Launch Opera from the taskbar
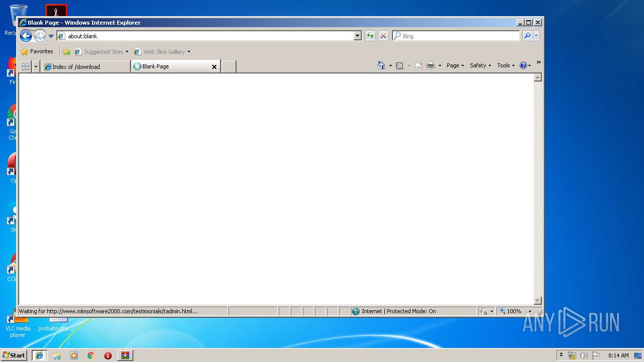 click(x=108, y=355)
